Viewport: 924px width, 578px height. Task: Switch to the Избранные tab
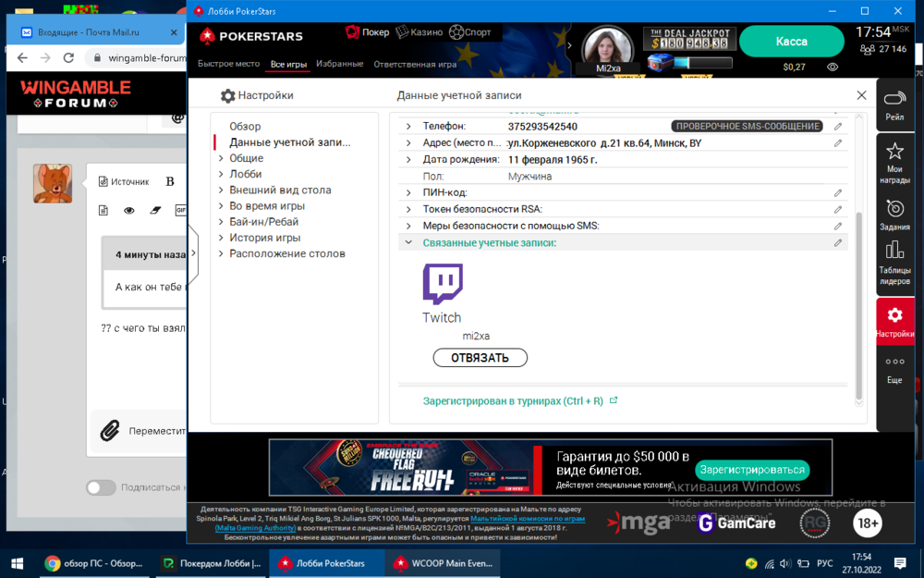coord(339,65)
